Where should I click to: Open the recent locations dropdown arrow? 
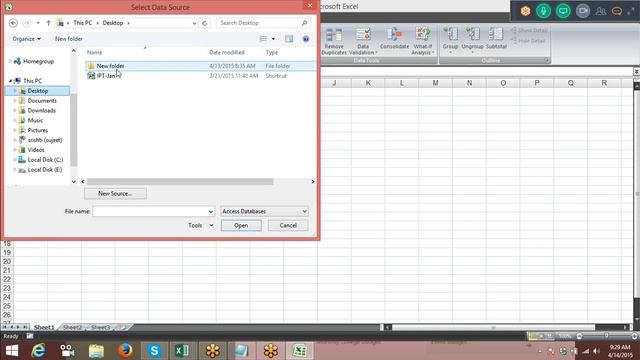(38, 23)
